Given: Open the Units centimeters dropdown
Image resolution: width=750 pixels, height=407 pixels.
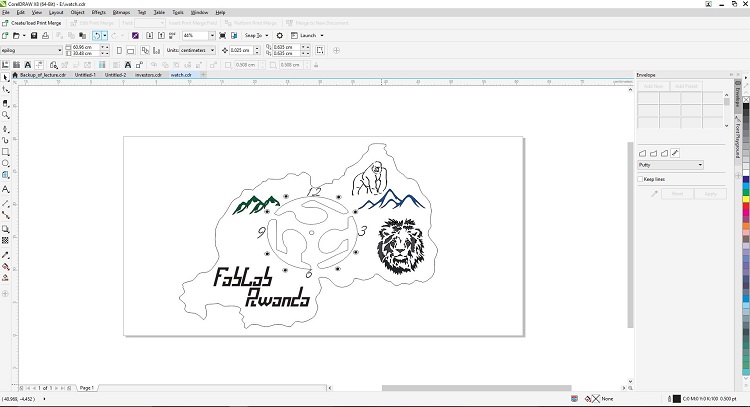Looking at the screenshot, I should (x=212, y=50).
